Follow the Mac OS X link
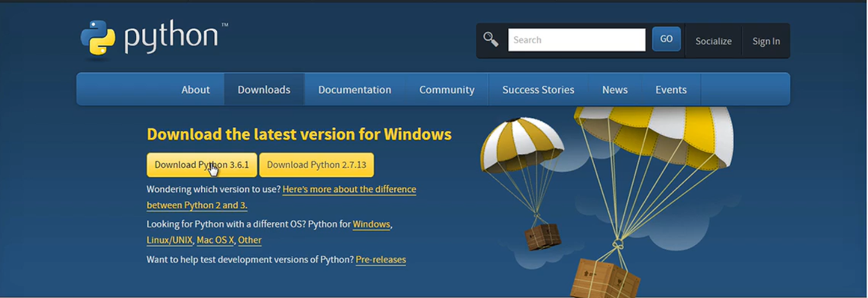Image resolution: width=868 pixels, height=298 pixels. point(215,240)
